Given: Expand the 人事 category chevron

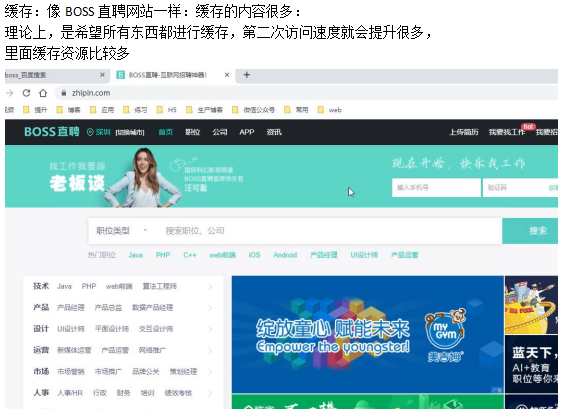Looking at the screenshot, I should pyautogui.click(x=210, y=393).
